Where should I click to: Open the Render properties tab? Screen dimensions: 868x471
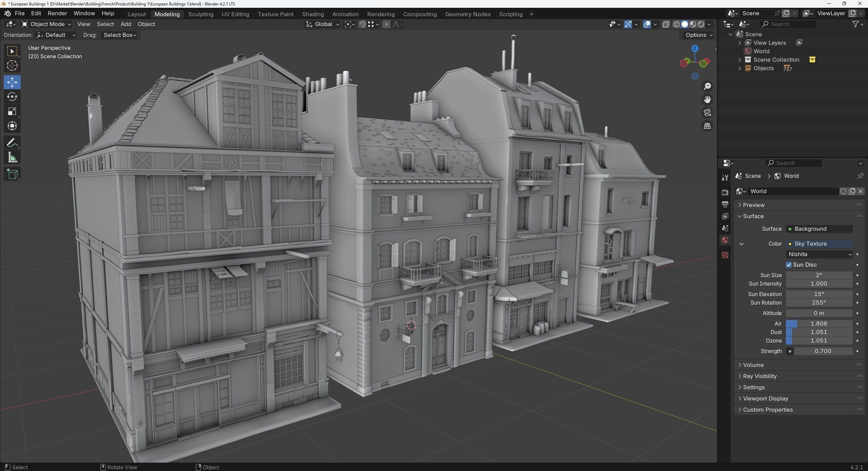point(725,192)
